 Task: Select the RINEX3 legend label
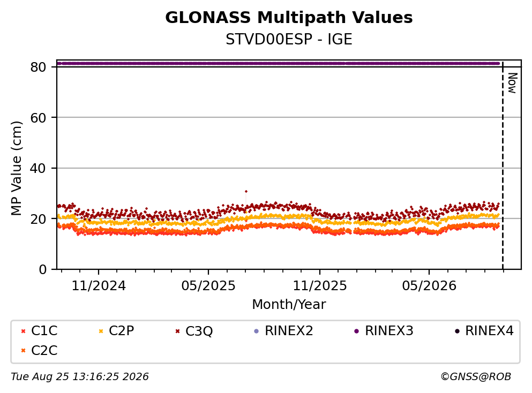389,331
